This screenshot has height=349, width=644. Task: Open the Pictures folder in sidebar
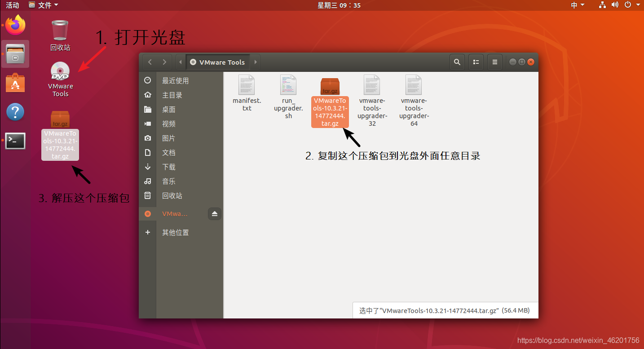click(x=181, y=138)
